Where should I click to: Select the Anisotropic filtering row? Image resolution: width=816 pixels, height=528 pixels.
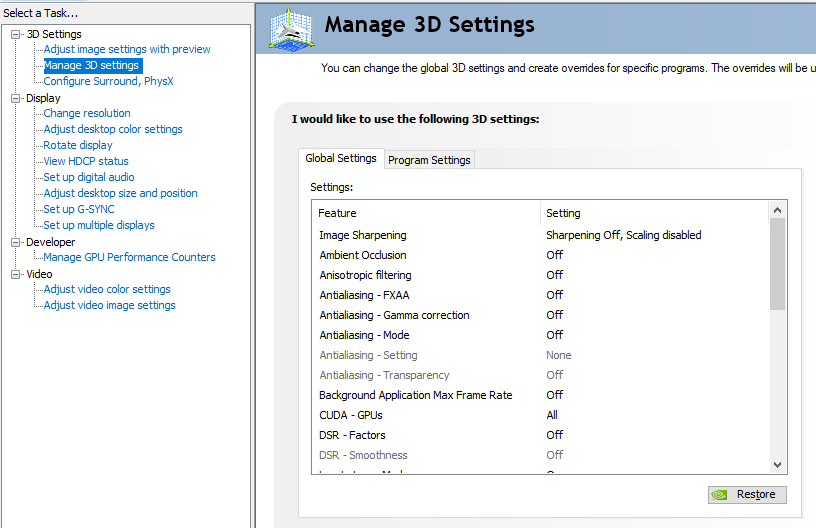541,275
